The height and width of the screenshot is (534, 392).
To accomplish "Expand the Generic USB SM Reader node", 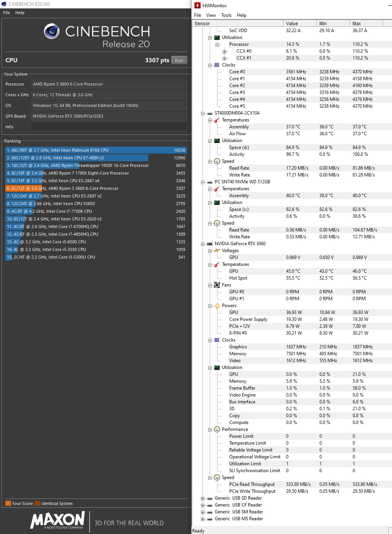I will point(202,512).
